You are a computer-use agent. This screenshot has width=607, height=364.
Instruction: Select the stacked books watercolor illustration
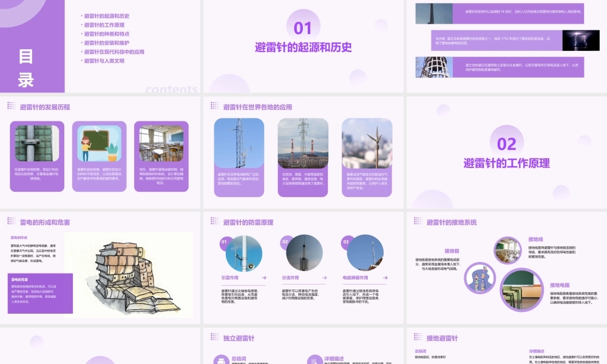(x=129, y=275)
